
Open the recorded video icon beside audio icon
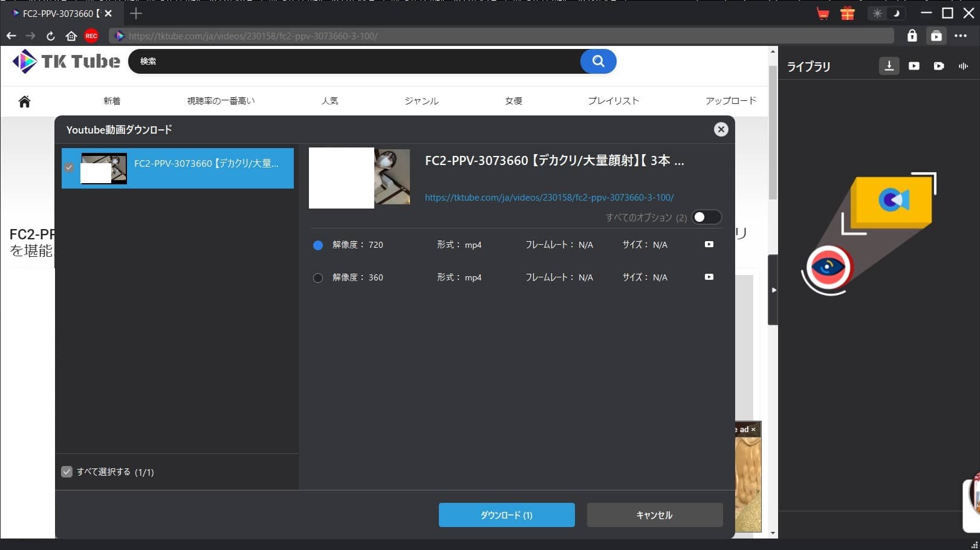coord(939,66)
